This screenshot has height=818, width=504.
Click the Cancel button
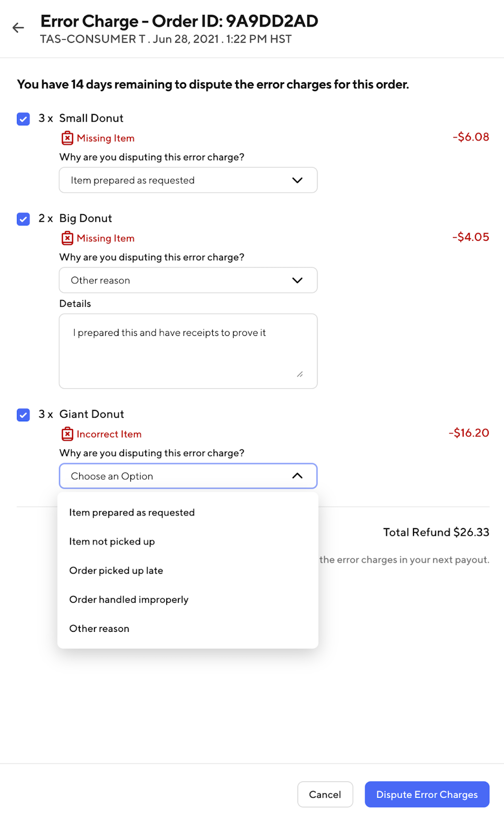click(x=325, y=794)
